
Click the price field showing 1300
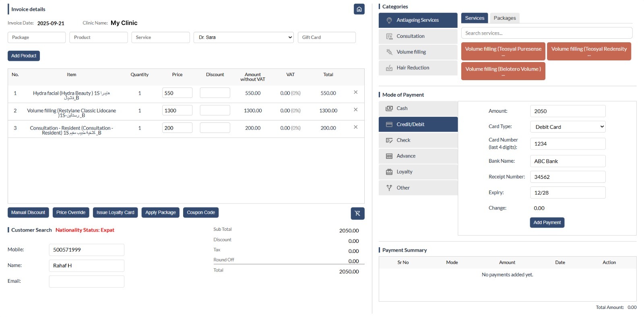click(x=177, y=110)
